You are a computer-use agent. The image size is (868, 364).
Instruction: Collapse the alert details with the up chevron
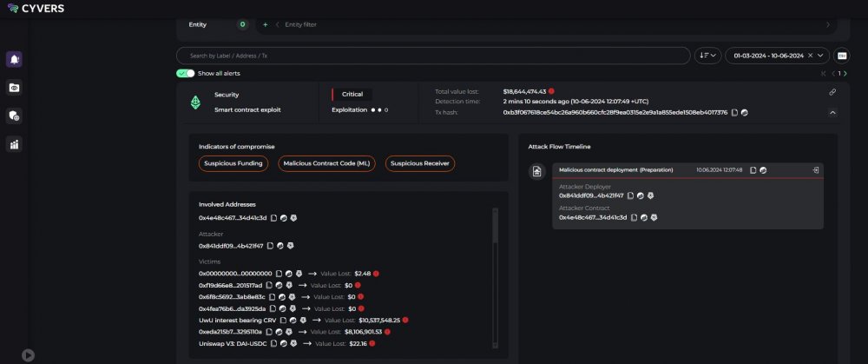click(x=832, y=112)
